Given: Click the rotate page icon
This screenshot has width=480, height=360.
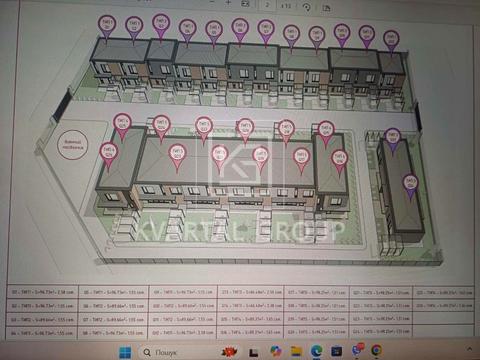Looking at the screenshot, I should point(306,7).
